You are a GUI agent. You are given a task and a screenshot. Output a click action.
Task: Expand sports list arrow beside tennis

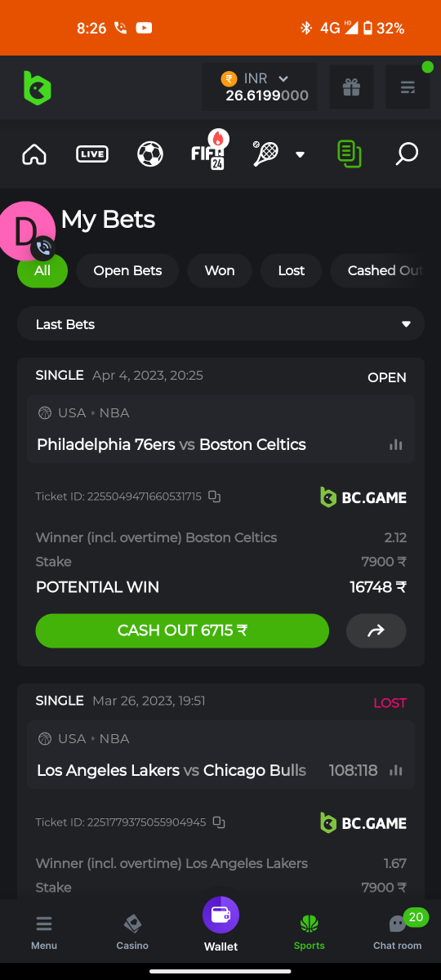[x=300, y=154]
